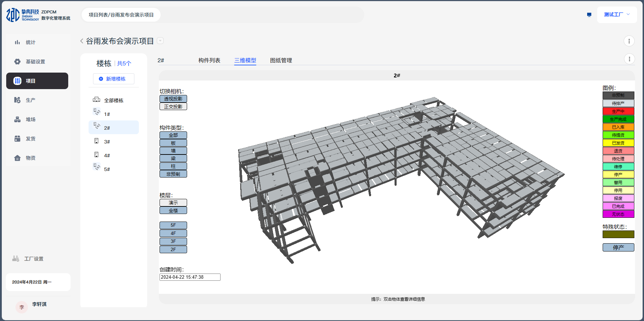Open the stockyard sidebar icon

pos(17,119)
